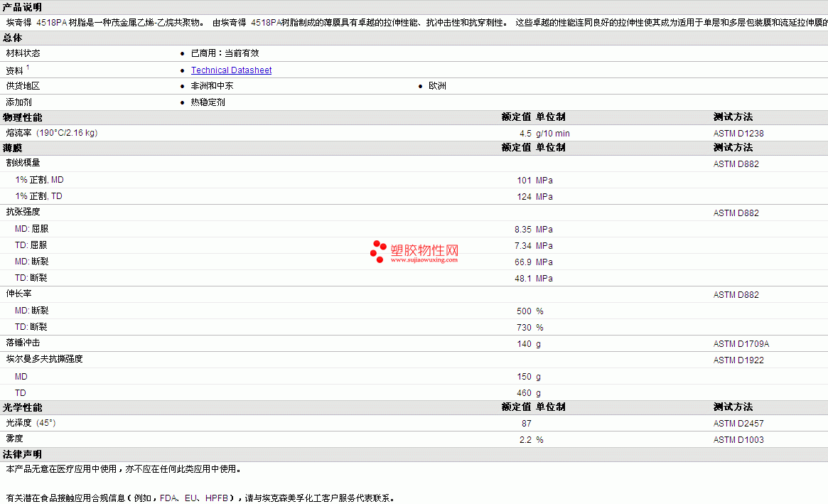Click the 伸长率 row label
Viewport: 828px width, 504px height.
click(x=18, y=293)
